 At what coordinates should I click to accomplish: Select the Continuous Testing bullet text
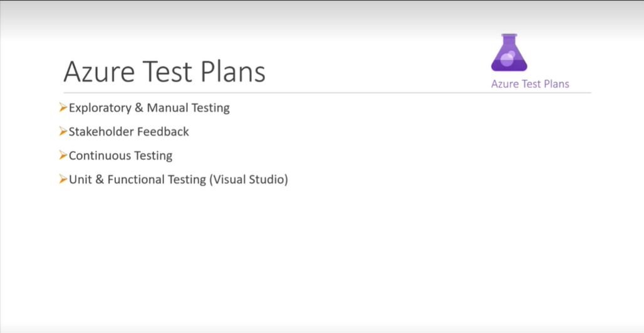[120, 156]
